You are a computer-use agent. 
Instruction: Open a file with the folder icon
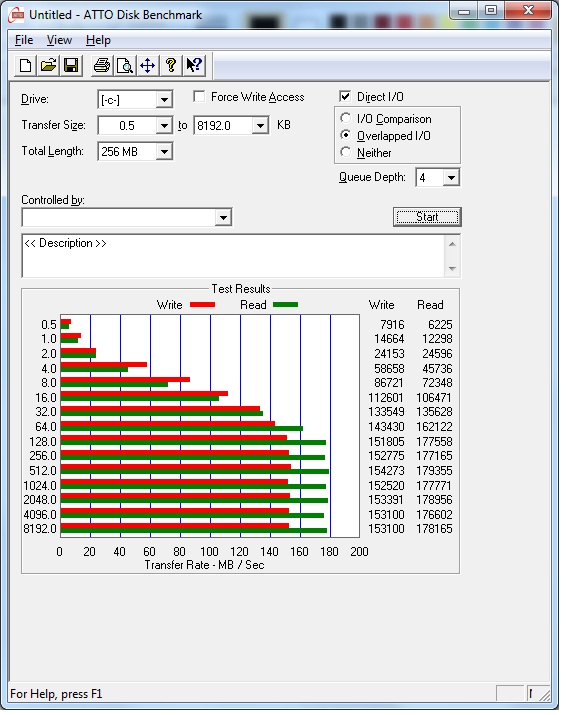click(48, 66)
